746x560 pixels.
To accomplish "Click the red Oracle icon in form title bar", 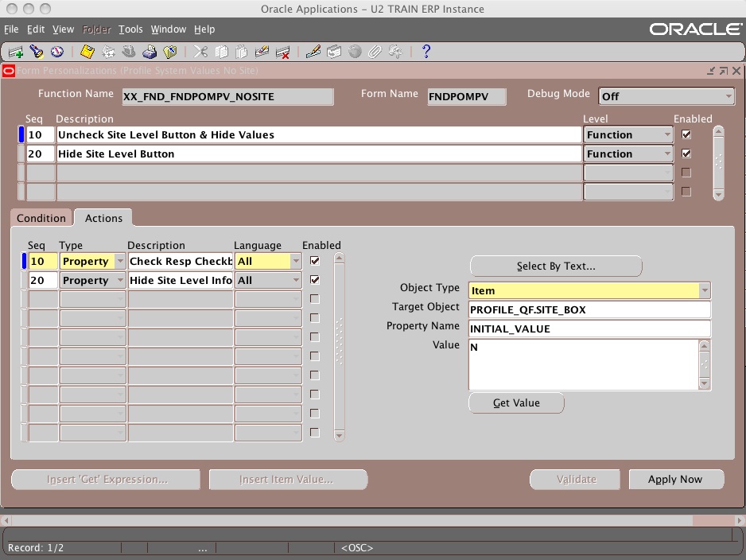I will coord(9,71).
